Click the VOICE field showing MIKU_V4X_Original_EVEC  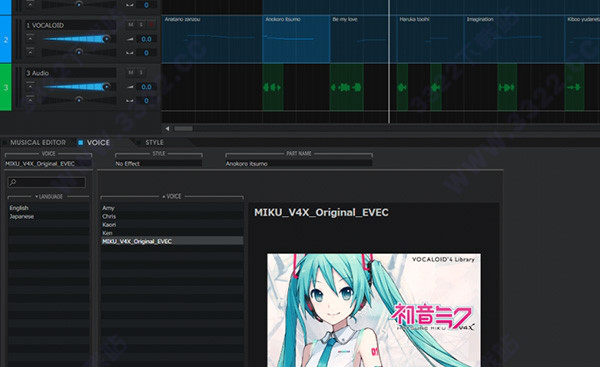point(48,163)
